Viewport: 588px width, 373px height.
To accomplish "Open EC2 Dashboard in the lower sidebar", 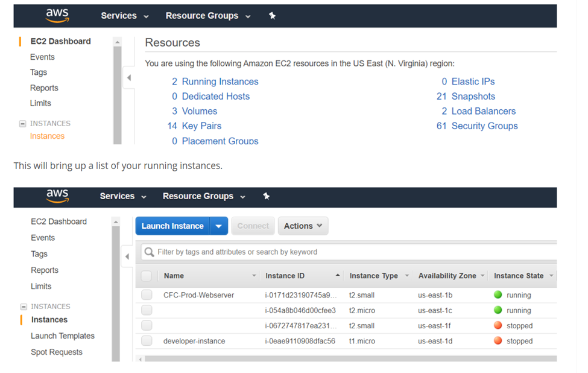I will coord(59,222).
